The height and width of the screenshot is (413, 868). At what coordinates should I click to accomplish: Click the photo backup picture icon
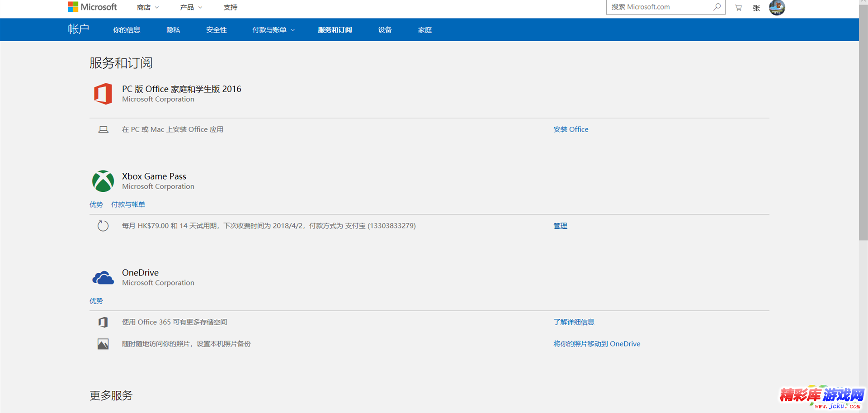point(103,344)
